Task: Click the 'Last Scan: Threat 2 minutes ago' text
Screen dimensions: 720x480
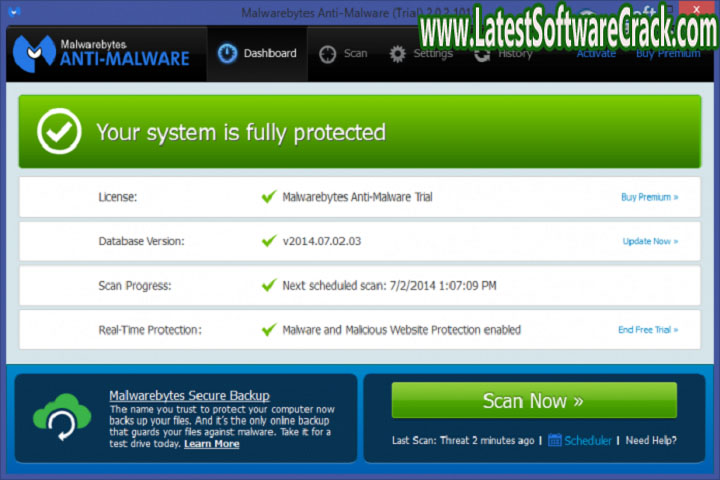Action: coord(463,440)
